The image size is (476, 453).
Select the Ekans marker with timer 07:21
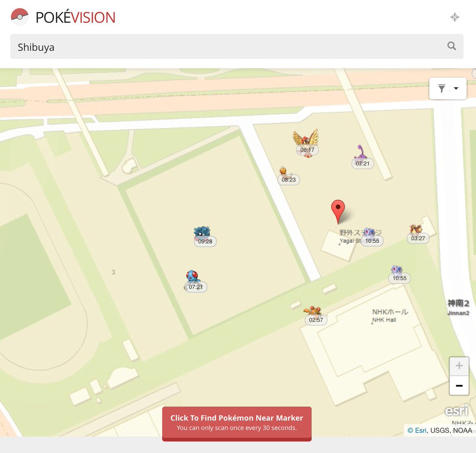(x=362, y=157)
